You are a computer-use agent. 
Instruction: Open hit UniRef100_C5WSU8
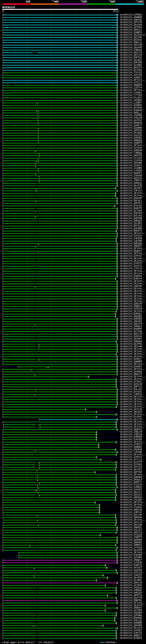pyautogui.click(x=131, y=50)
